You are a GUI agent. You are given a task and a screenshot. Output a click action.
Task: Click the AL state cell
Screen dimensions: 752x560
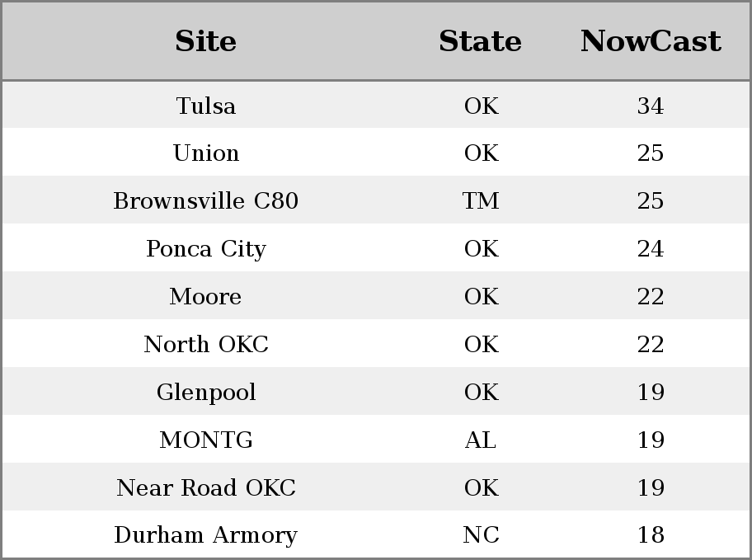pos(481,440)
